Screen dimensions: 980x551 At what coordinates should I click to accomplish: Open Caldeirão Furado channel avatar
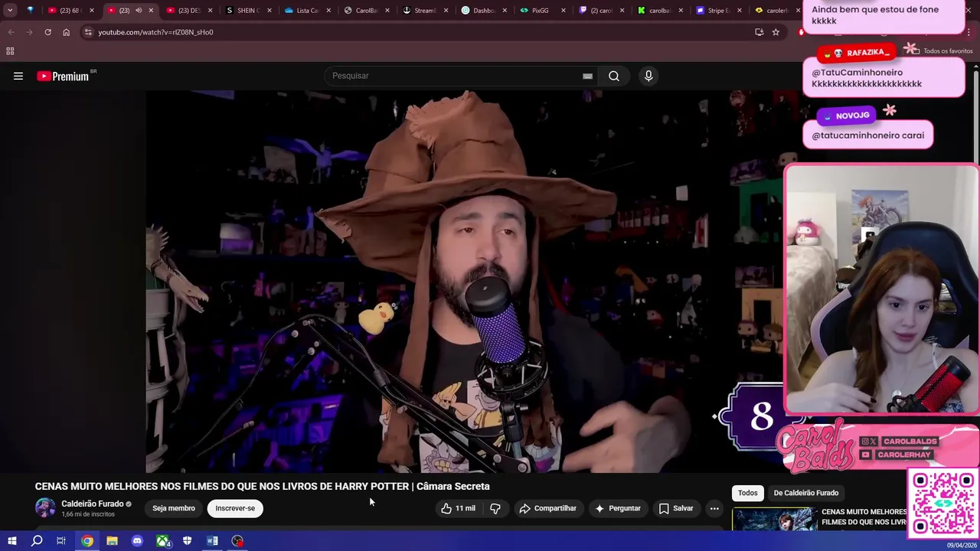pyautogui.click(x=45, y=508)
